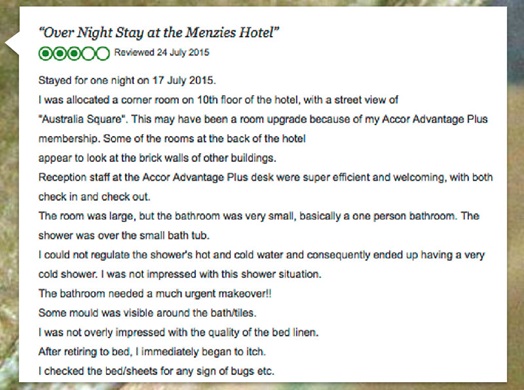524x390 pixels.
Task: Click the third filled rating bubble
Action: point(74,53)
